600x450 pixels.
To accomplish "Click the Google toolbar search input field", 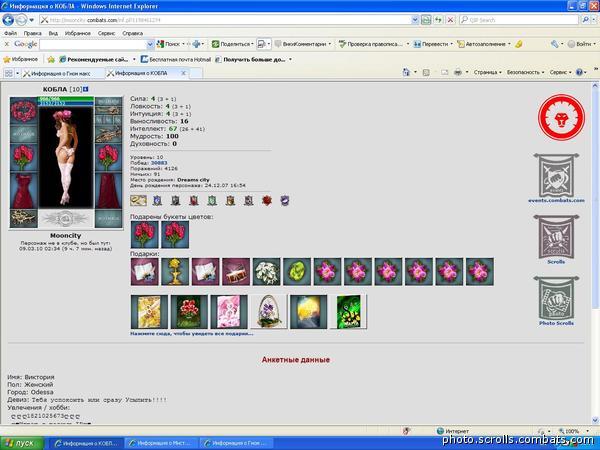I will click(93, 44).
